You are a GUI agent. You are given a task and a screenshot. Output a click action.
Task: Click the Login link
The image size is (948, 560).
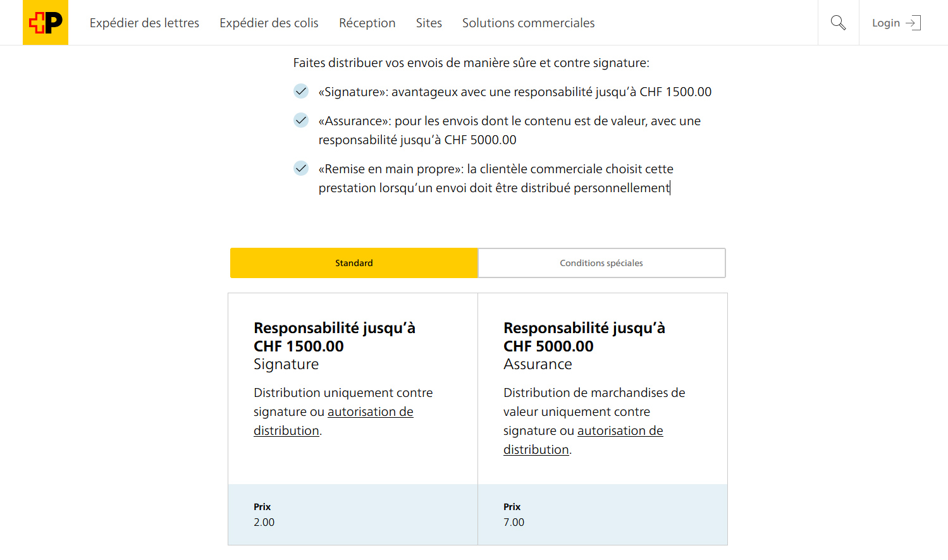coord(885,23)
